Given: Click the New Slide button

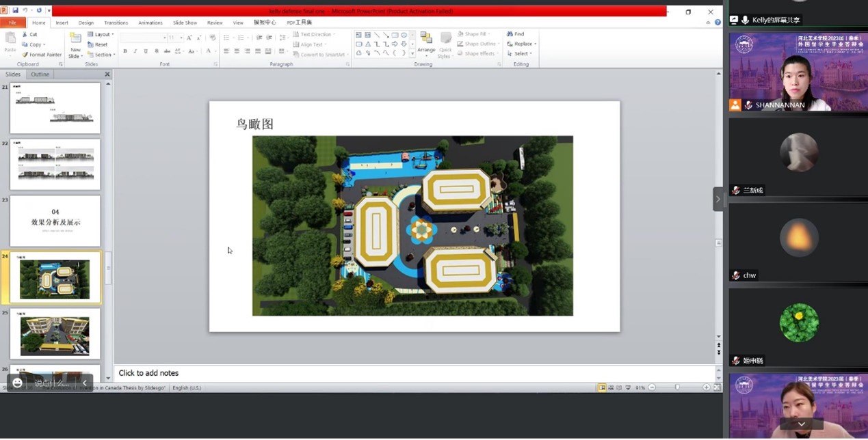Looking at the screenshot, I should pos(75,46).
